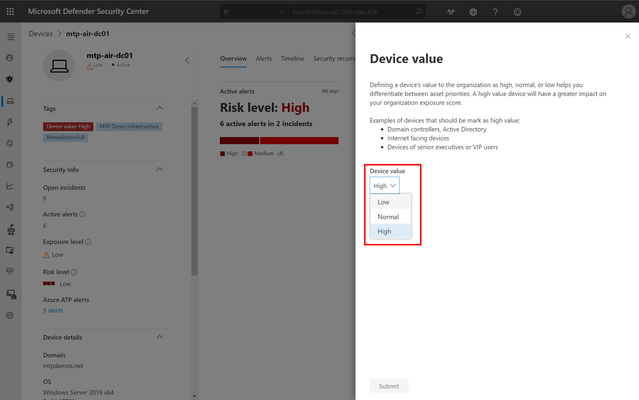Click the Exposure level info icon
639x400 pixels.
click(88, 242)
